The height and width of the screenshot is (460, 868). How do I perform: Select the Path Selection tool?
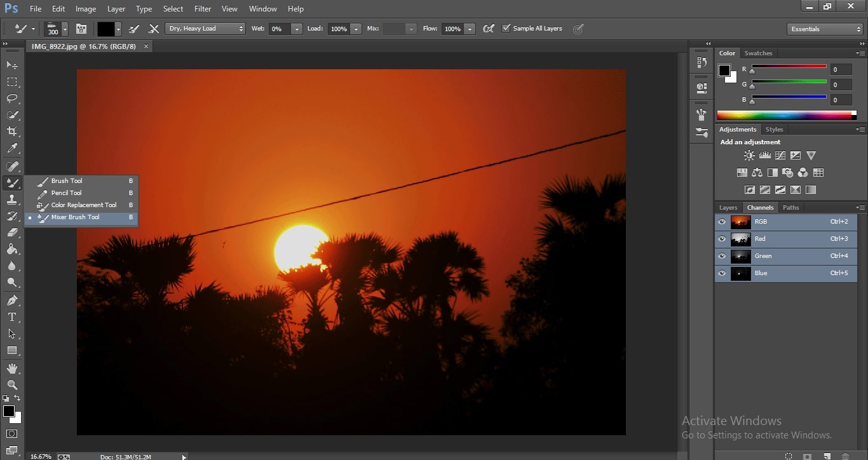coord(12,334)
